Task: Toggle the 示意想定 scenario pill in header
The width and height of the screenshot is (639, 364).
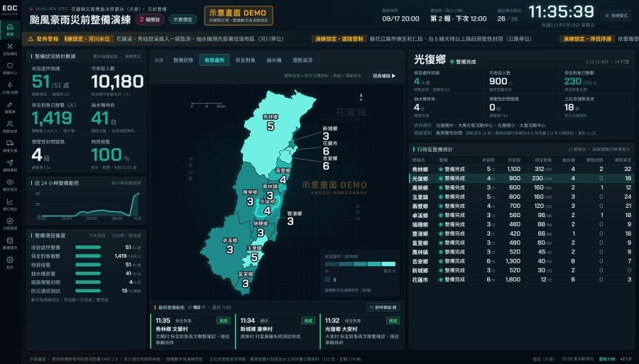Action: pos(182,19)
